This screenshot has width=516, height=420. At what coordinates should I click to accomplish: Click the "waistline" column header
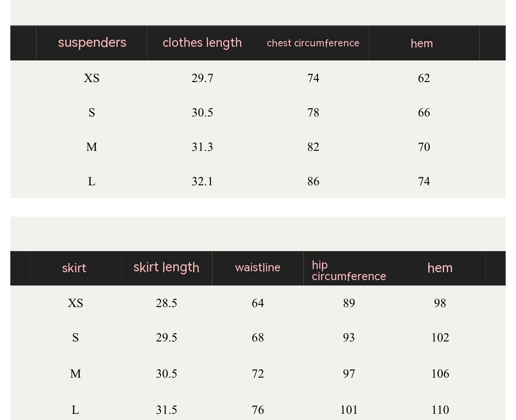tap(258, 268)
